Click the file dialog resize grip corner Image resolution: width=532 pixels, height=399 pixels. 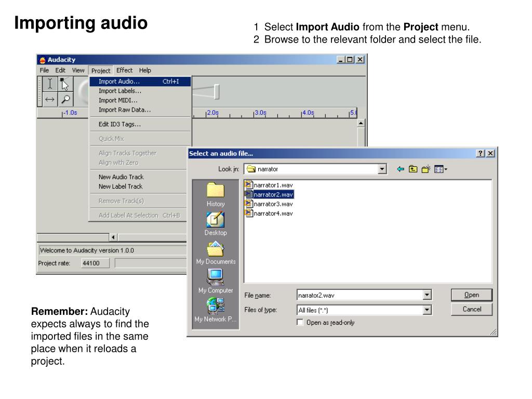[x=494, y=332]
